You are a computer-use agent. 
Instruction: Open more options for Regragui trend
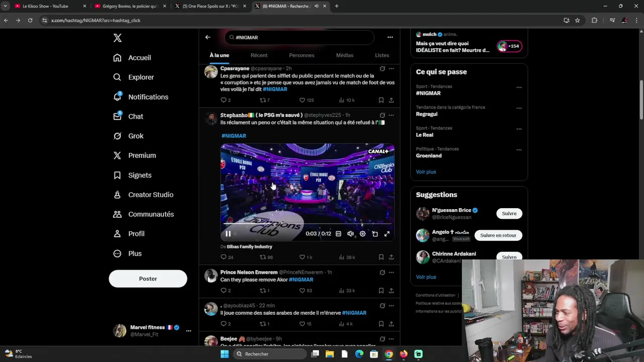point(519,108)
